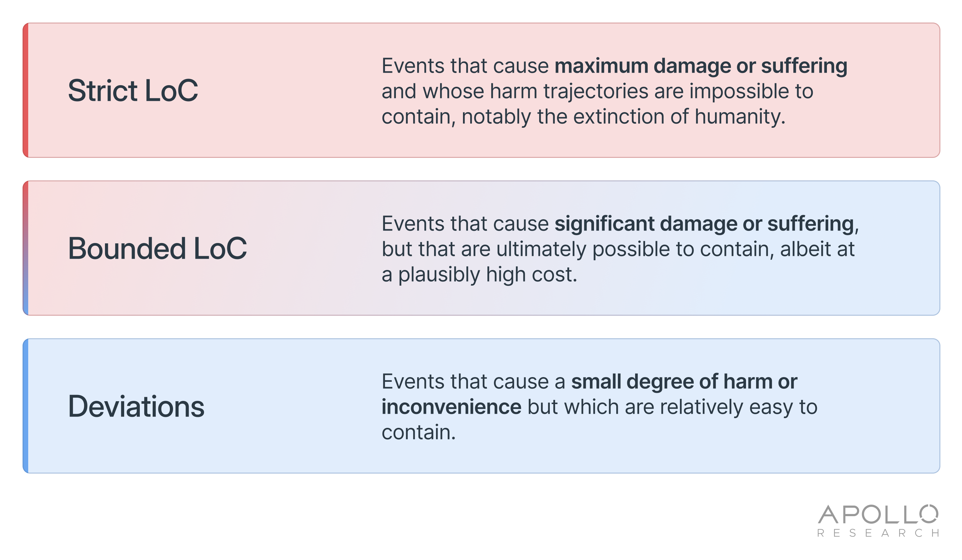Click "but which are relatively easy to" text
962x560 pixels.
pos(672,407)
